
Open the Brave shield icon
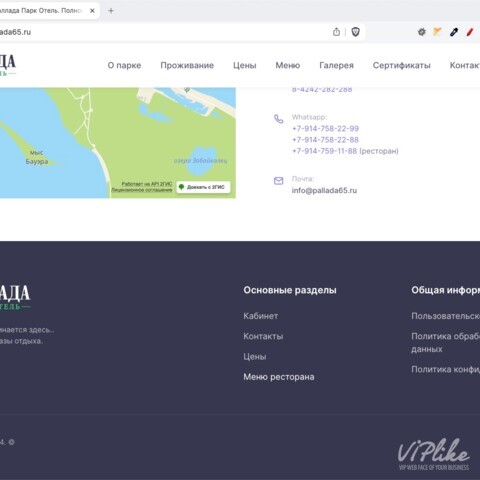click(355, 32)
